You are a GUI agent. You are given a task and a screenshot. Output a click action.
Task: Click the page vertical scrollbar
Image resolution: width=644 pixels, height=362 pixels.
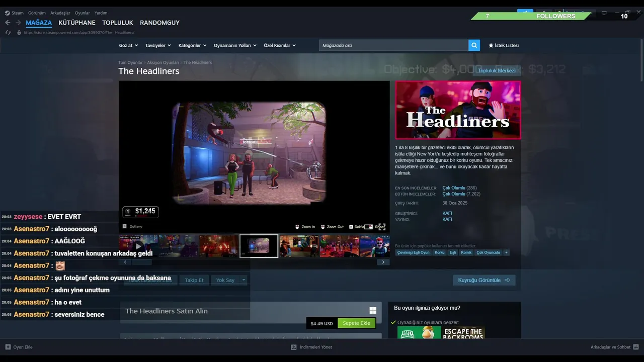pyautogui.click(x=641, y=60)
